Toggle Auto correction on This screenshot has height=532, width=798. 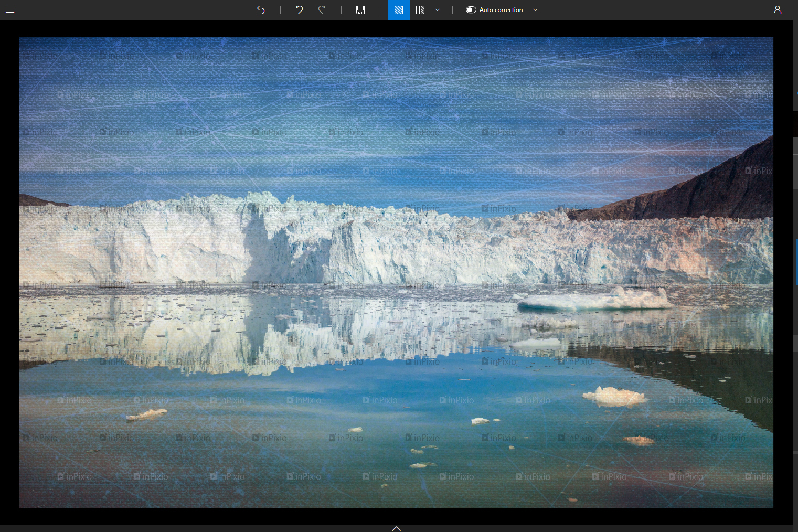[x=471, y=10]
